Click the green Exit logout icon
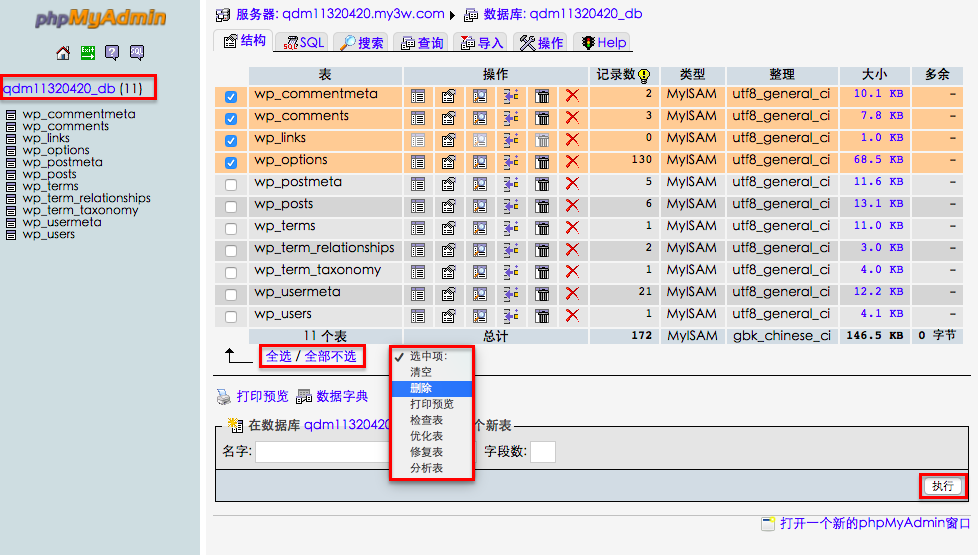The width and height of the screenshot is (978, 555). pyautogui.click(x=88, y=53)
